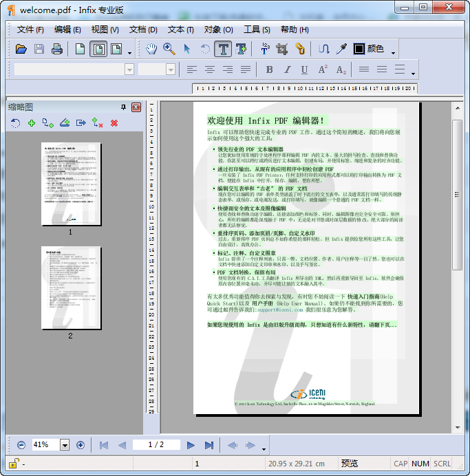Toggle the Text edit T tool
This screenshot has height=476, width=470.
click(223, 49)
